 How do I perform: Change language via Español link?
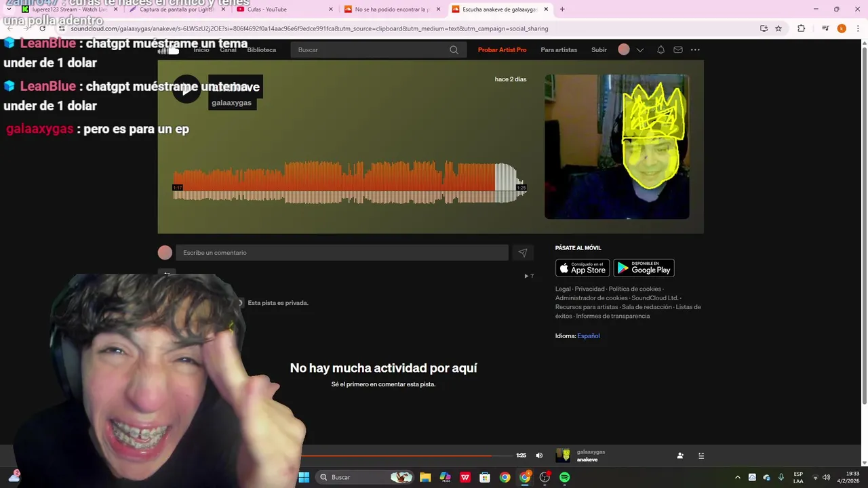coord(589,335)
